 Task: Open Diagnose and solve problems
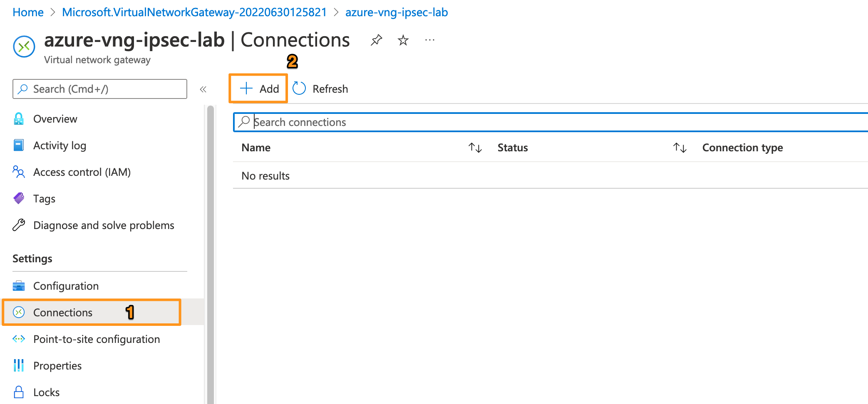click(103, 225)
